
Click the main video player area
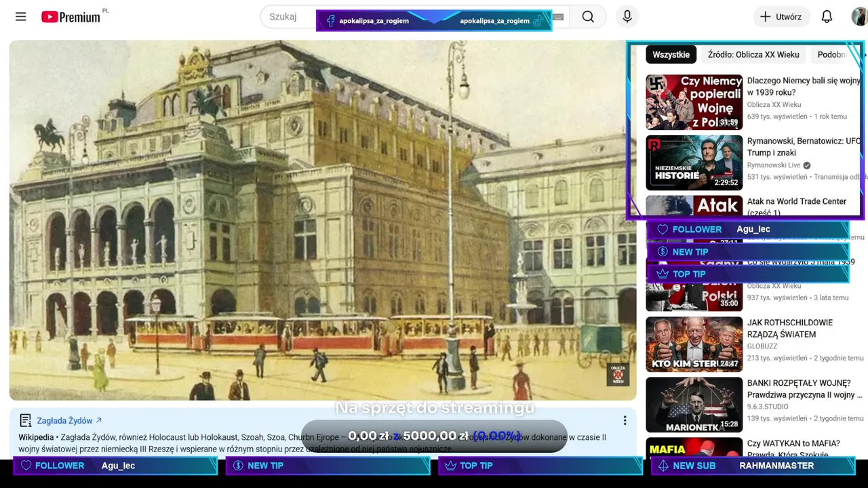click(x=323, y=220)
